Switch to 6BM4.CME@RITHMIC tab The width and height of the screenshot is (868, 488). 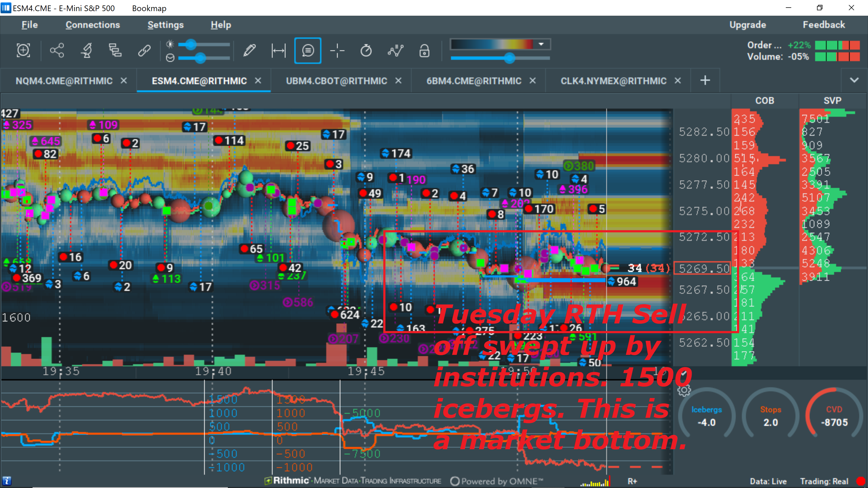click(474, 81)
